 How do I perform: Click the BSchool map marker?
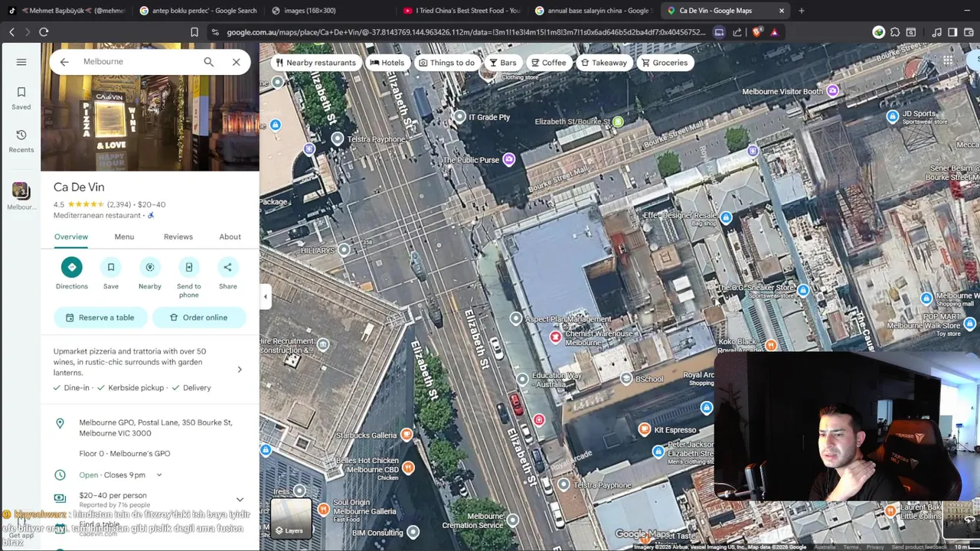626,379
